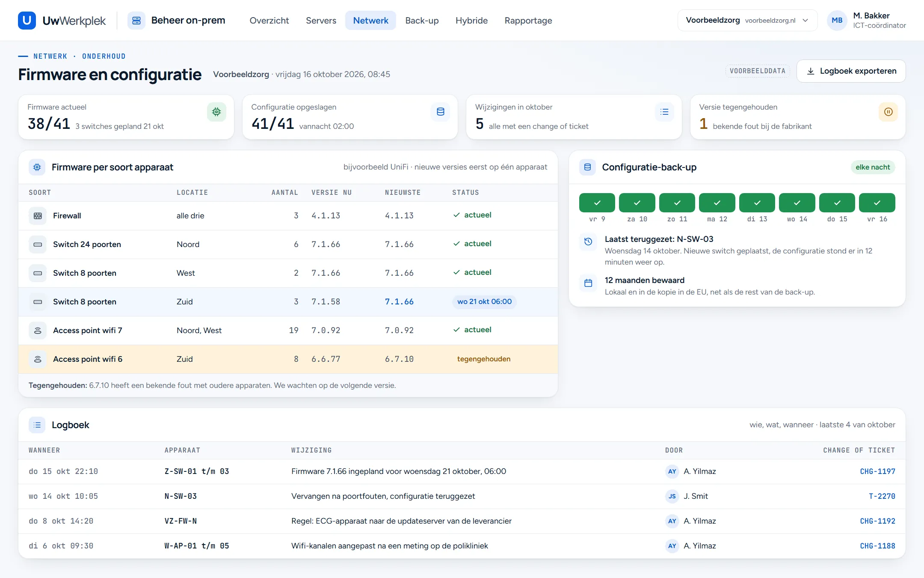
Task: Click the Switch 24 poorten row icon
Action: (38, 244)
